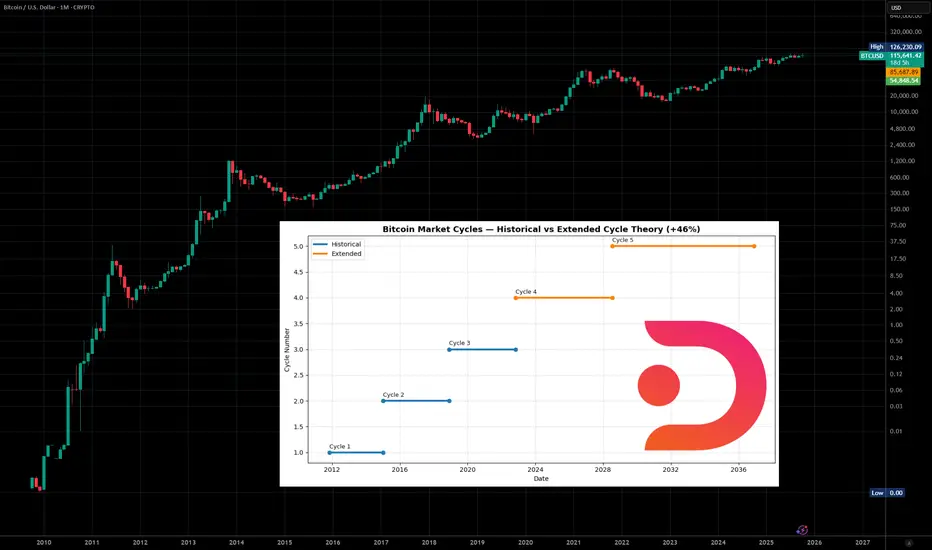932x550 pixels.
Task: Click the 0.01 price scale value
Action: coord(896,431)
